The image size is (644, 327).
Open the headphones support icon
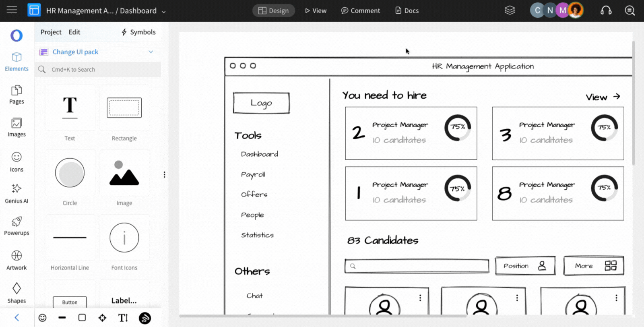point(606,10)
